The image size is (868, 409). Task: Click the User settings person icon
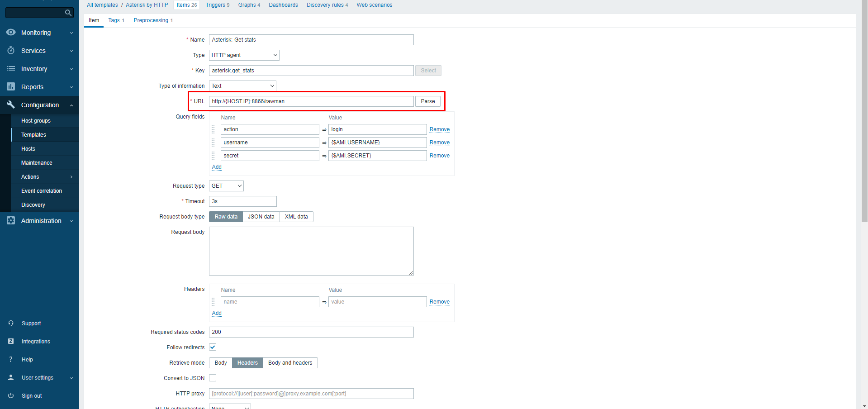click(11, 377)
